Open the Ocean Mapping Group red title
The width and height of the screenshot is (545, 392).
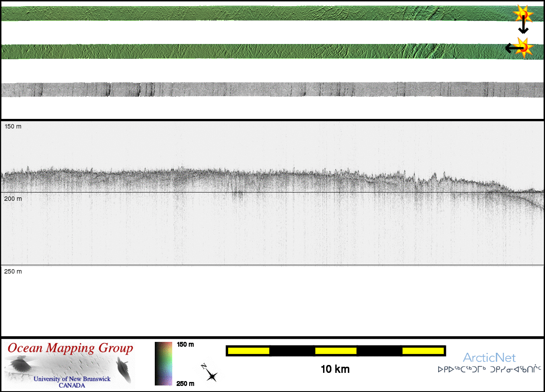[70, 348]
